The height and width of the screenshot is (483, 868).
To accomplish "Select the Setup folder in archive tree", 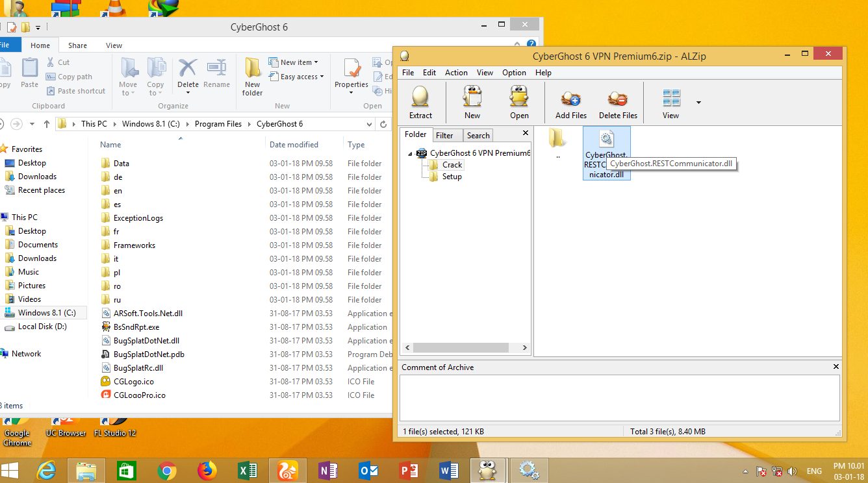I will (x=452, y=177).
